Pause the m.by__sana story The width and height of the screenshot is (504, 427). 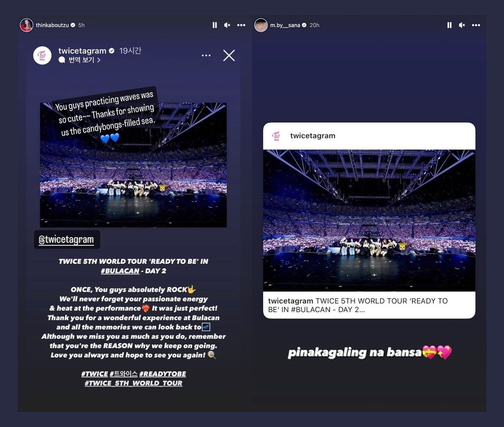tap(449, 25)
